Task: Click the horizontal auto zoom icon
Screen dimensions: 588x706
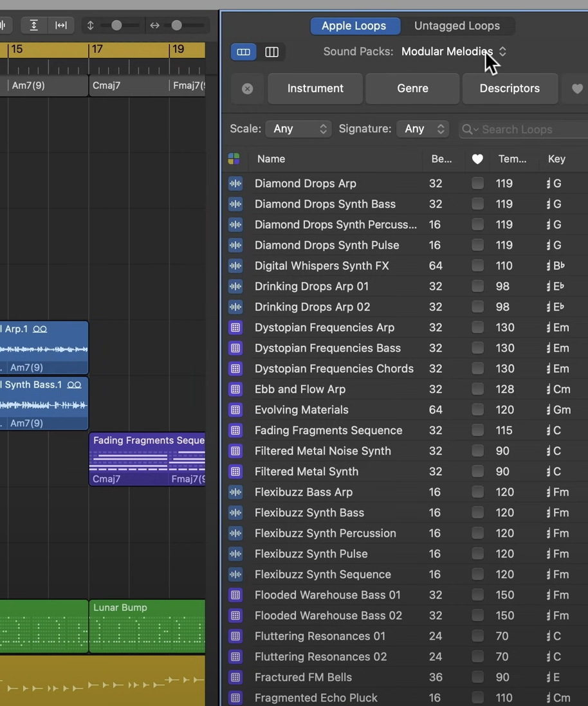Action: coord(61,25)
